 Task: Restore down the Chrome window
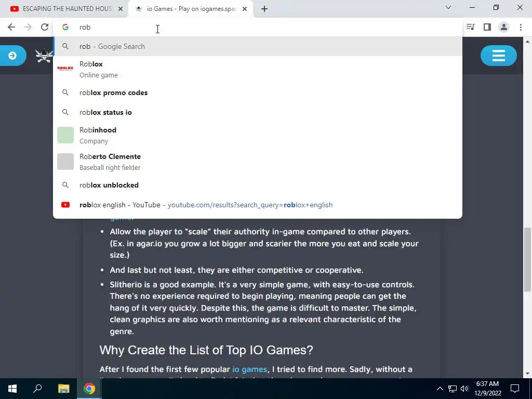[x=496, y=7]
